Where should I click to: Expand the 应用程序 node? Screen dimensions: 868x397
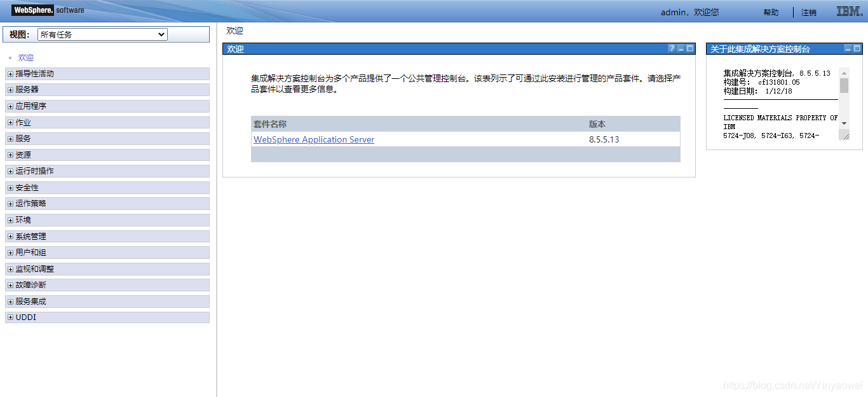pyautogui.click(x=10, y=106)
